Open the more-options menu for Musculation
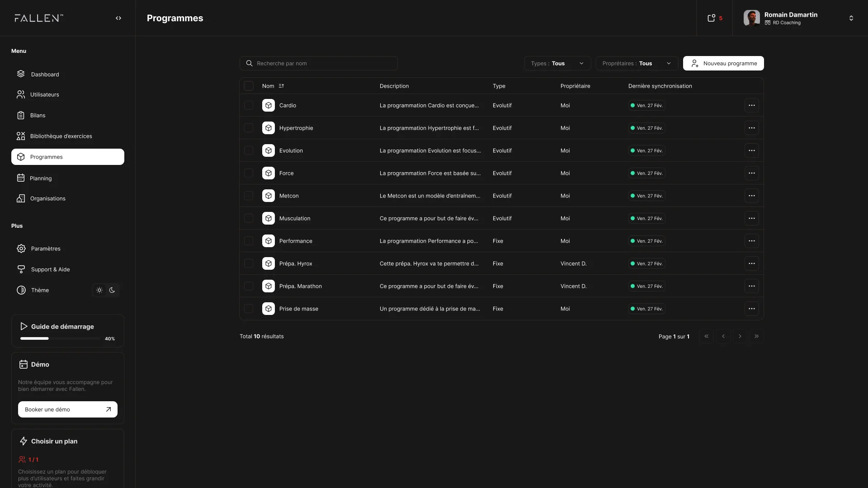The width and height of the screenshot is (868, 488). [751, 218]
